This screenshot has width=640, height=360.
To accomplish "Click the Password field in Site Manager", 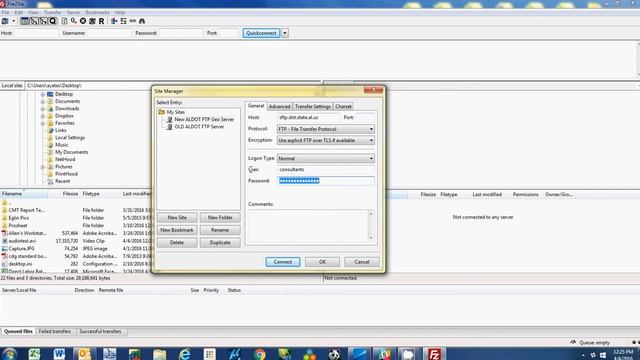I will coord(326,181).
